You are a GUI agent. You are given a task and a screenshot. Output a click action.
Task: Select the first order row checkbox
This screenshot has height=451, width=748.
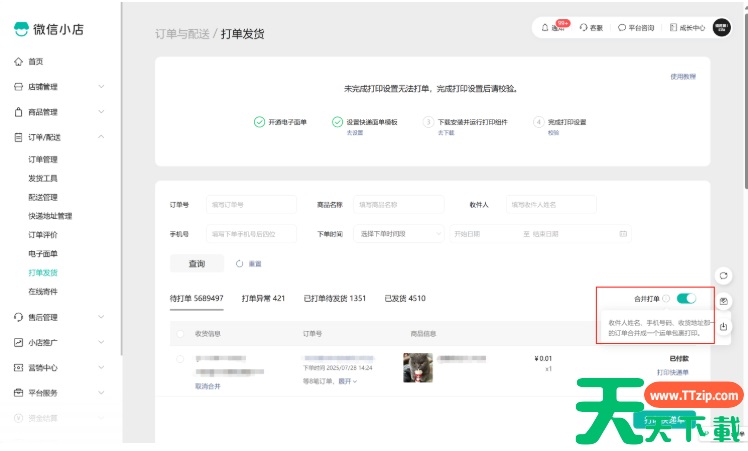point(180,358)
